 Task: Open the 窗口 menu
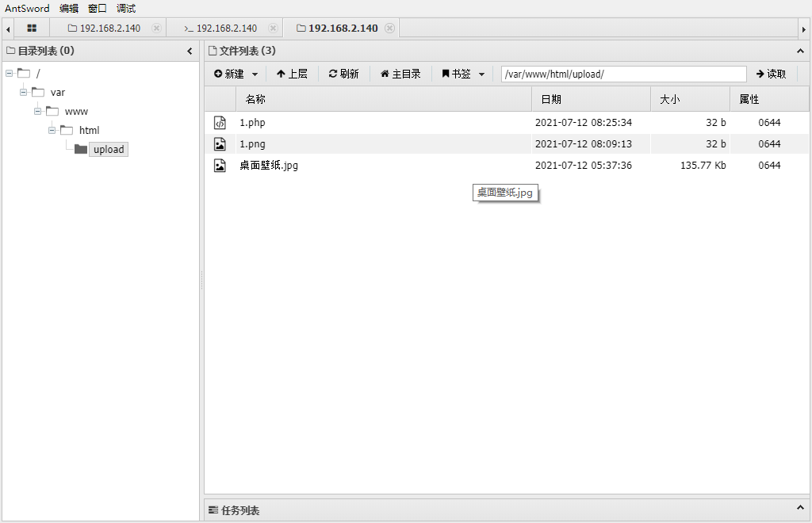point(98,8)
